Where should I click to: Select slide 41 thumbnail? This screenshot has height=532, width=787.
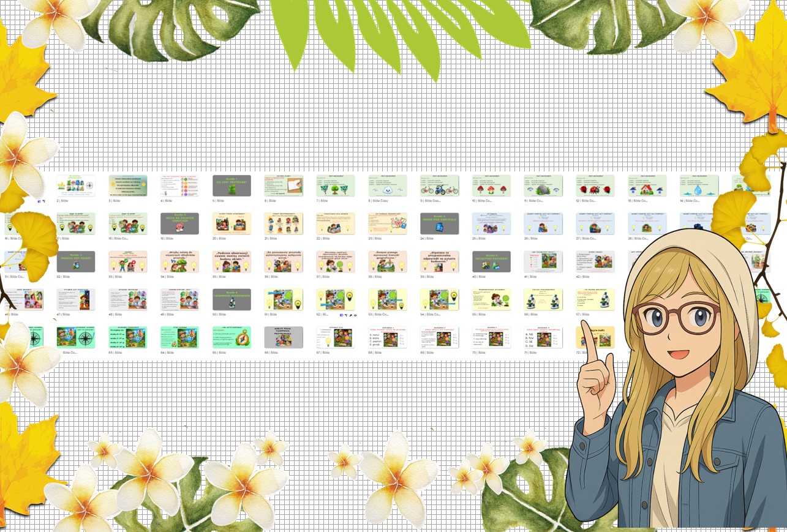click(543, 261)
